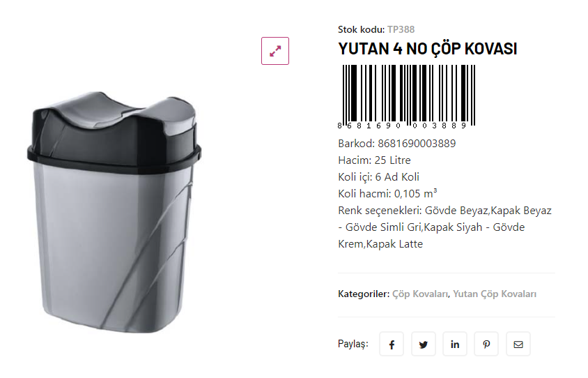The height and width of the screenshot is (378, 588).
Task: Share the product on LinkedIn
Action: 454,343
